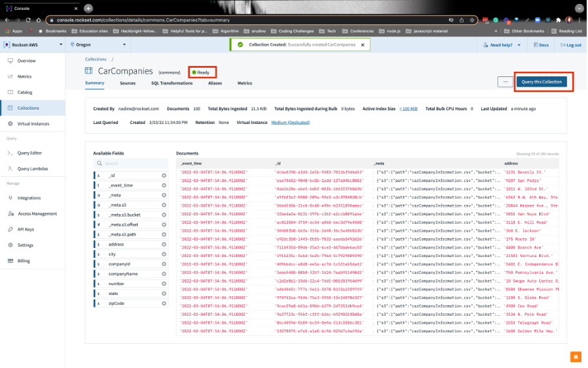The width and height of the screenshot is (588, 368).
Task: Click the plus icon next to companyName field
Action: pos(164,274)
